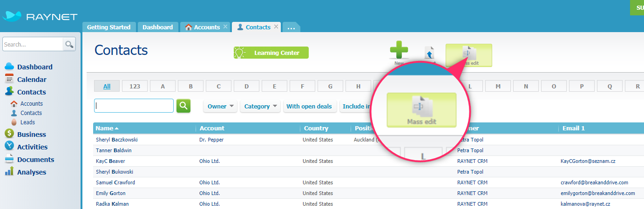Click the Activities clock icon in sidebar
The image size is (644, 209).
pos(9,146)
